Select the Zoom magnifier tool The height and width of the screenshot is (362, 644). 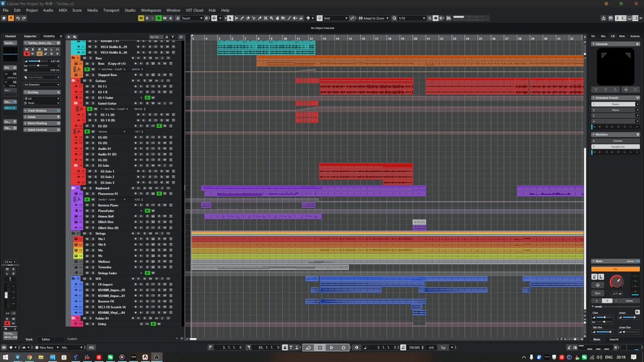click(x=272, y=18)
